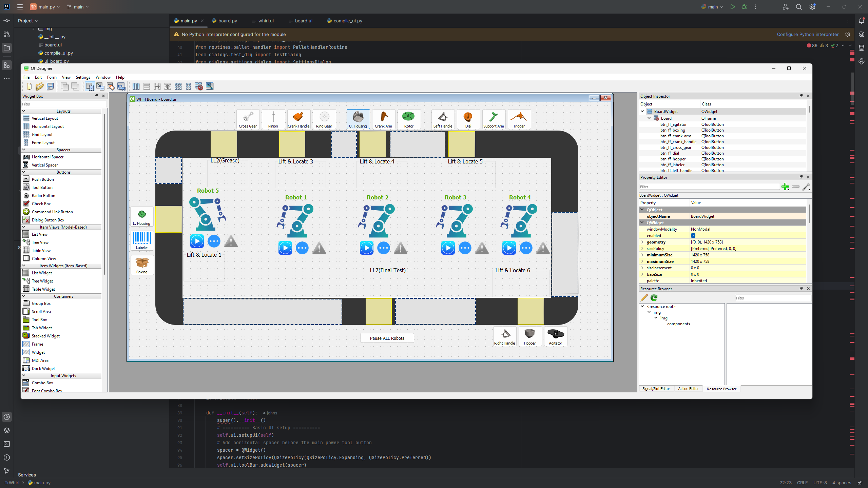Viewport: 868px width, 488px height.
Task: Click Robot 1 warning triangle icon
Action: click(319, 248)
